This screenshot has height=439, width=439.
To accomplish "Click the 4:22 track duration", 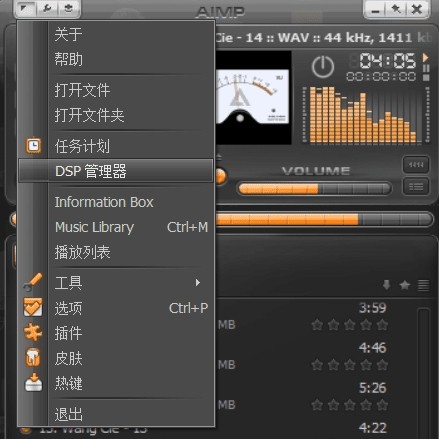I will point(372,428).
